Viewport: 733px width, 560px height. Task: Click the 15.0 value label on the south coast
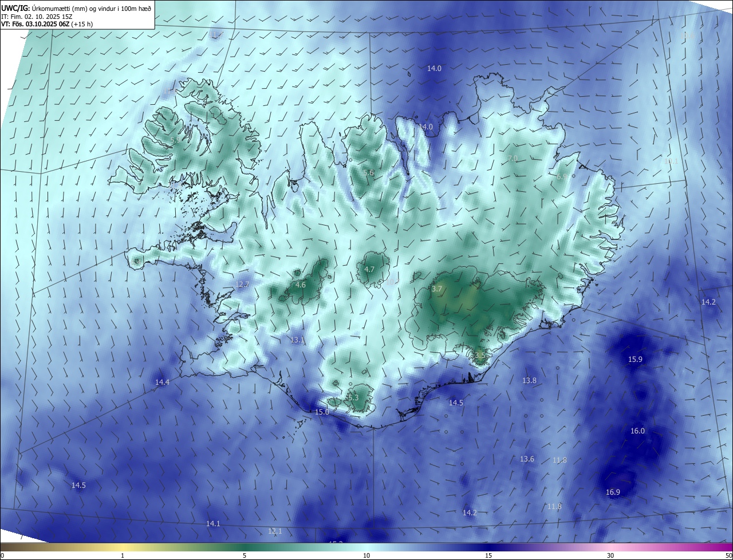pos(322,412)
